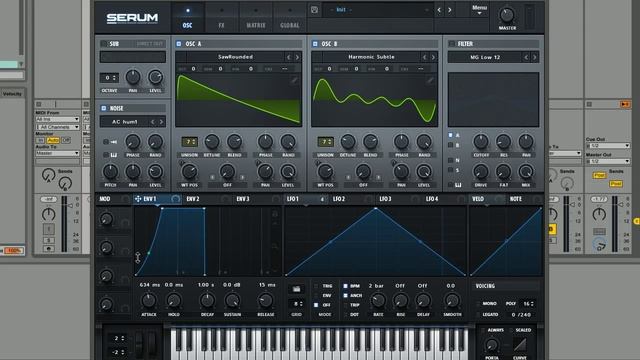
Task: Click the envelope zoom lock icon
Action: (275, 214)
